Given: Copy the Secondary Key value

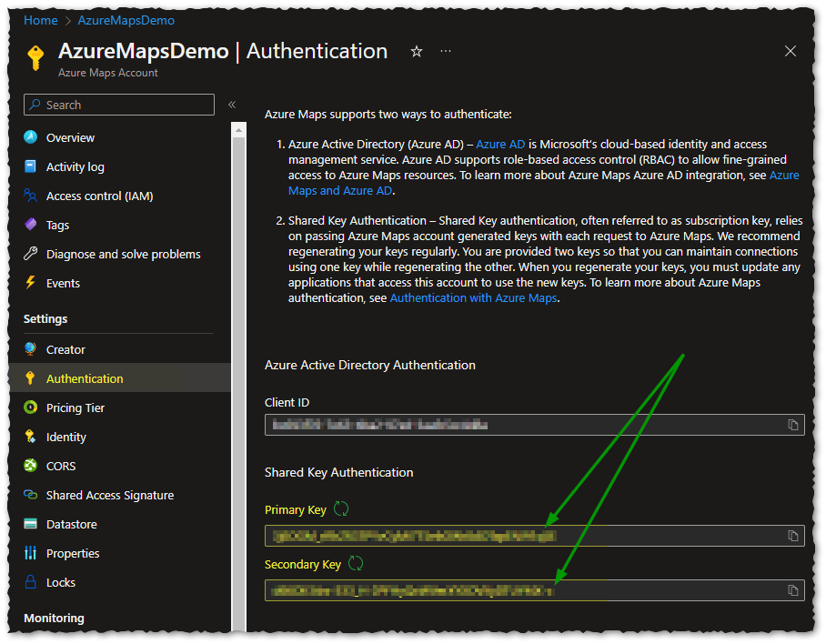Looking at the screenshot, I should point(793,590).
